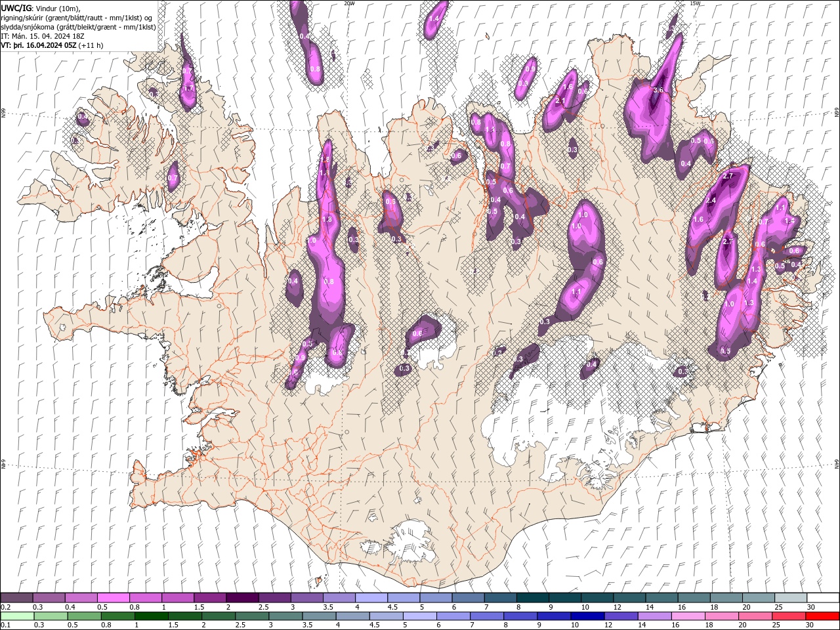This screenshot has height=630, width=840.
Task: Pick the pale grey snow swatch labeled 25
Action: pyautogui.click(x=790, y=598)
